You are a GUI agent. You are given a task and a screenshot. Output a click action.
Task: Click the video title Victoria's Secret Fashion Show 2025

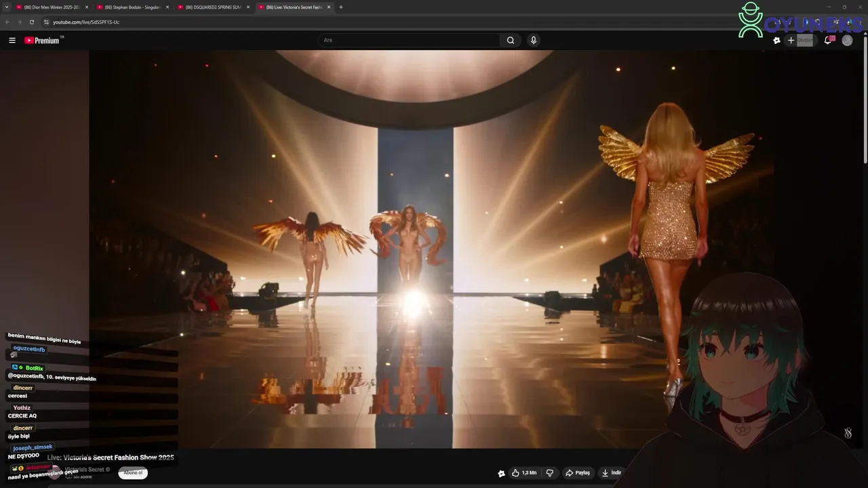coord(111,457)
